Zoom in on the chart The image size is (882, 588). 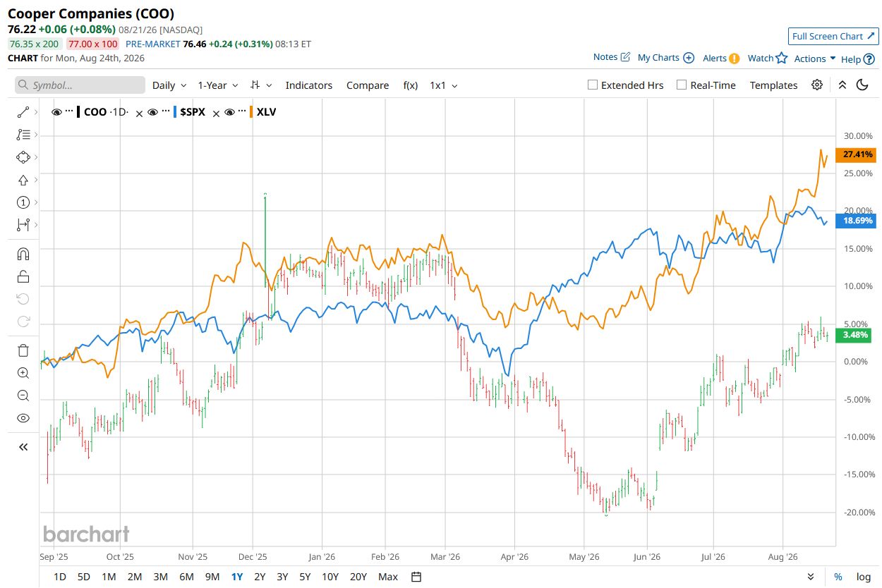(23, 373)
